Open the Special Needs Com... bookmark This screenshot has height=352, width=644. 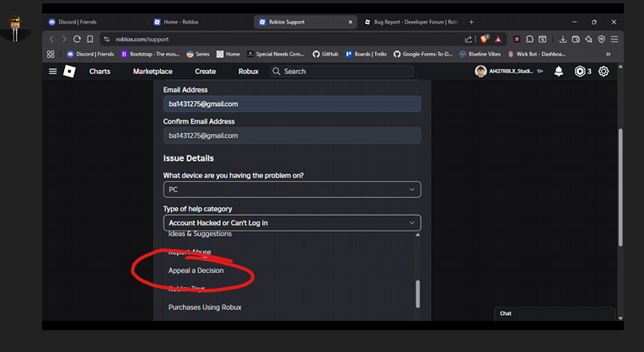pos(276,54)
